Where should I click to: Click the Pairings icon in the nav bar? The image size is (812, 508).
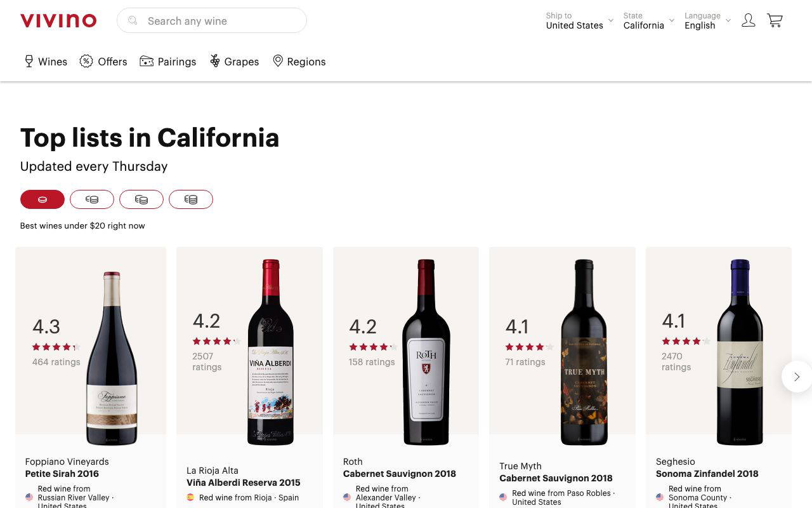click(x=147, y=61)
